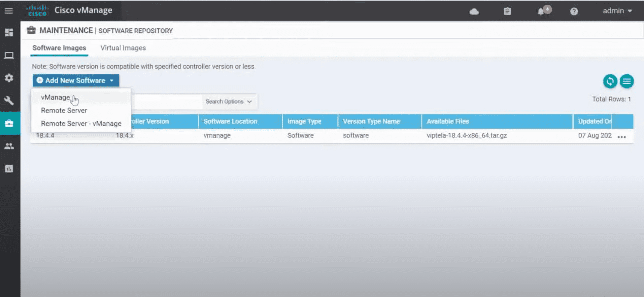This screenshot has width=644, height=297.
Task: Click into the search input field
Action: 167,101
